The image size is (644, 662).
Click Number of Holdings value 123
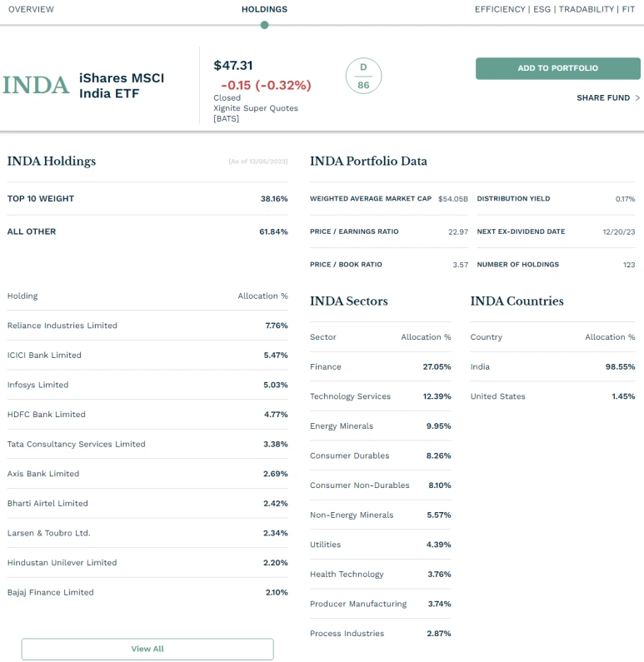[629, 265]
